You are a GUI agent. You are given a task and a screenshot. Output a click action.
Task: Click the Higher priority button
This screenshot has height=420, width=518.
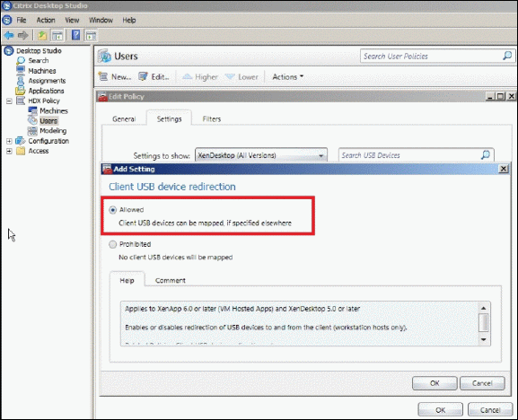[x=200, y=77]
